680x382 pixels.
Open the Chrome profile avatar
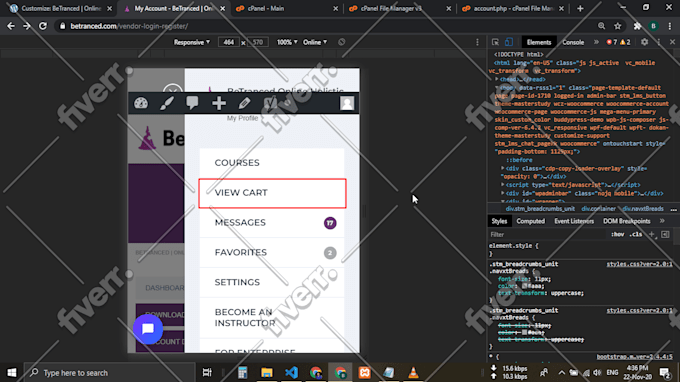pyautogui.click(x=654, y=26)
